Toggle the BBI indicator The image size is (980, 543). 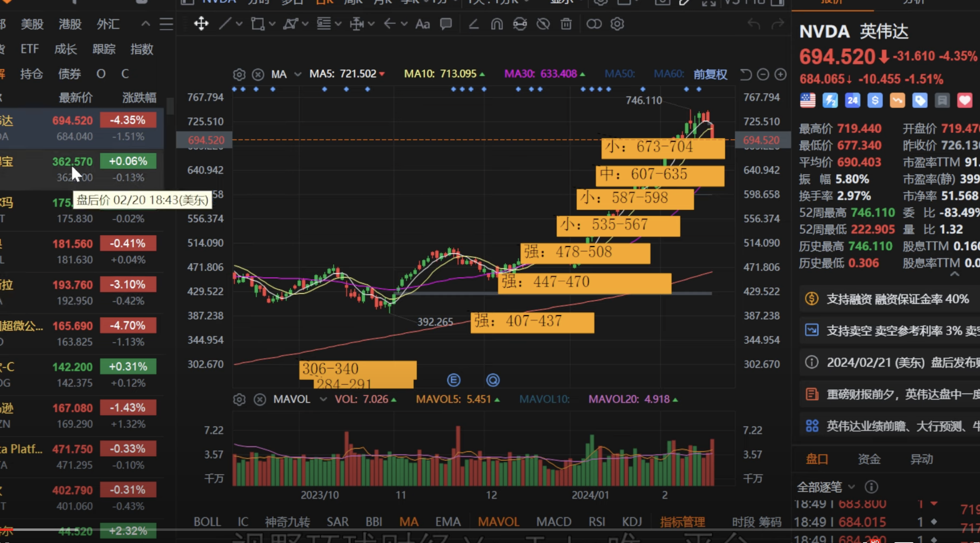(374, 522)
